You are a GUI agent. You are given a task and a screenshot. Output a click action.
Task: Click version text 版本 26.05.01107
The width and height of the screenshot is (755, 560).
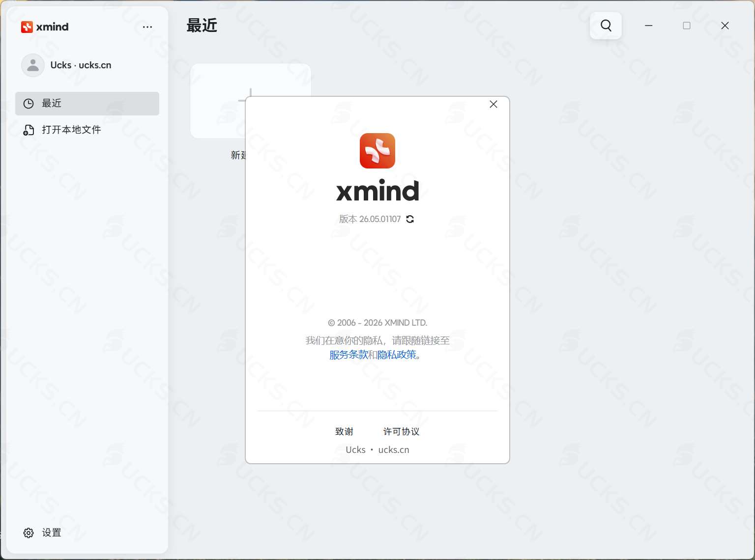click(370, 219)
